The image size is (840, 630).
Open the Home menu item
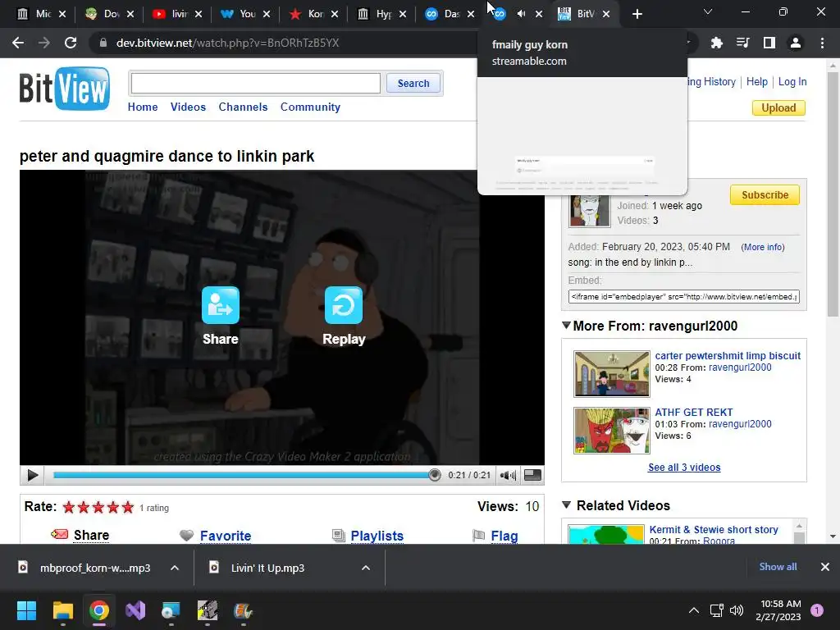(x=143, y=107)
